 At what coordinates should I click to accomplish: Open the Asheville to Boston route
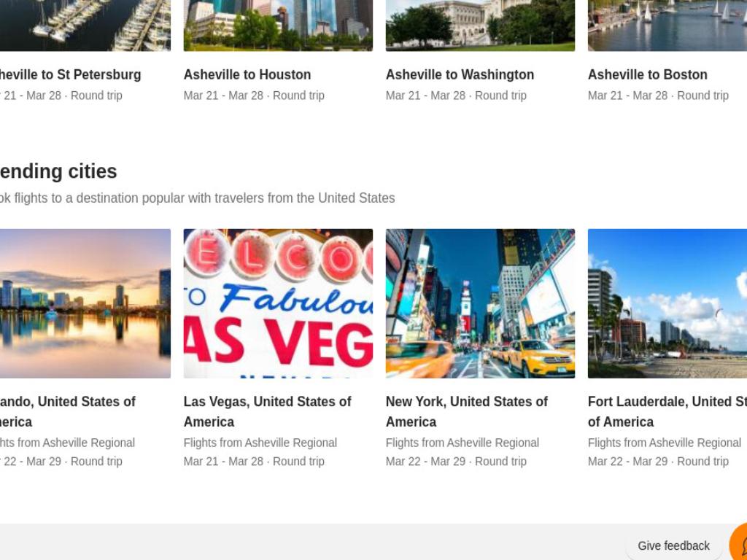click(648, 75)
